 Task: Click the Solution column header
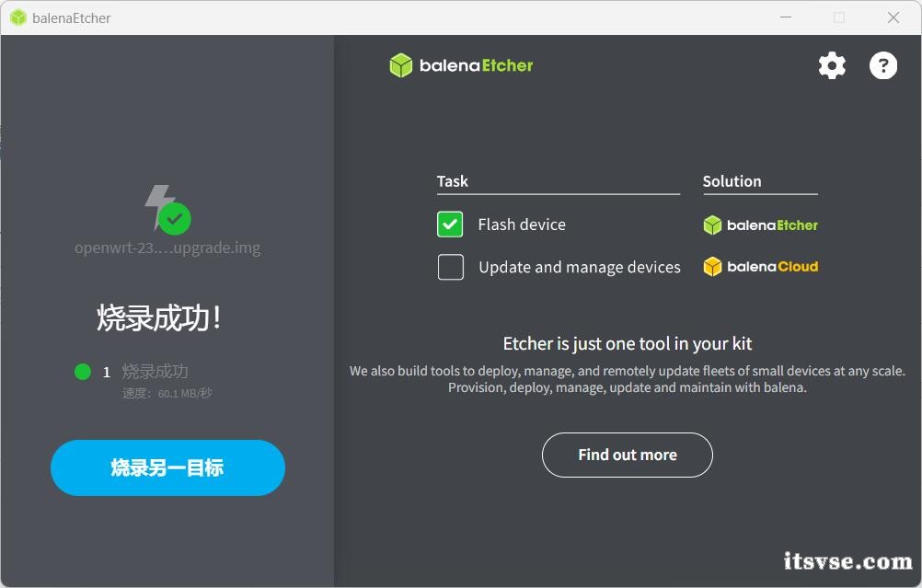coord(732,181)
